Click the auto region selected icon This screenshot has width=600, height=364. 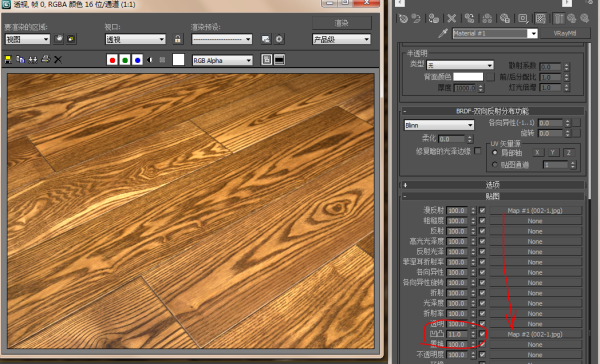tap(71, 39)
